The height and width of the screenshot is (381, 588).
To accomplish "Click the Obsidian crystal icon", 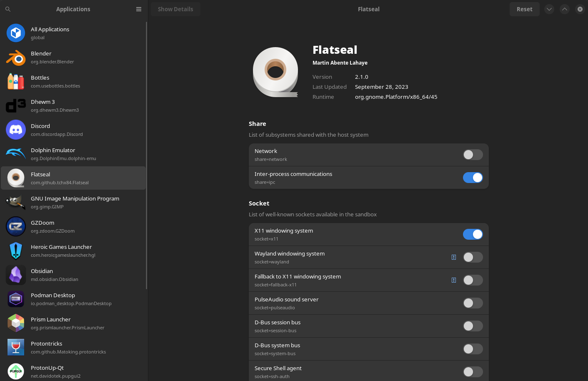I will pos(16,275).
